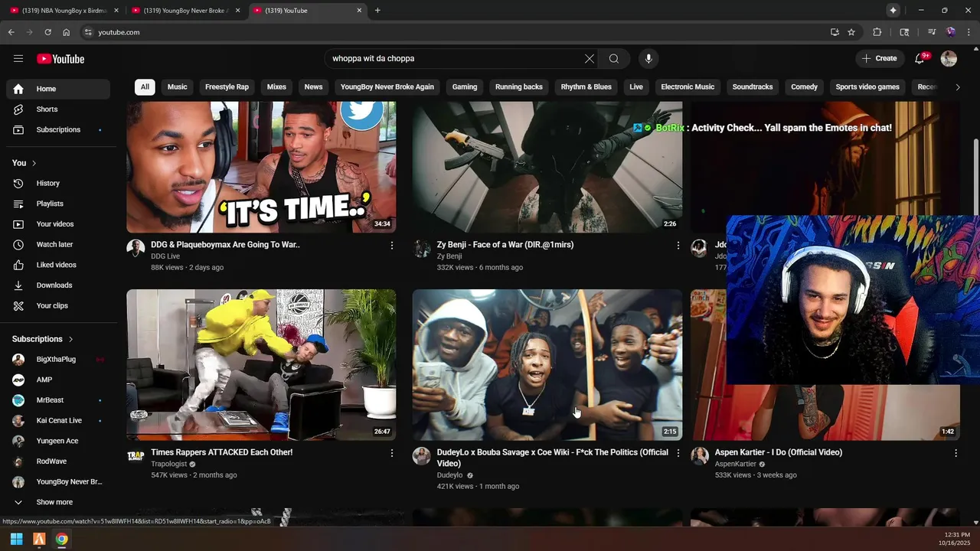Click Chrome icon in taskbar
This screenshot has height=551, width=980.
click(61, 539)
